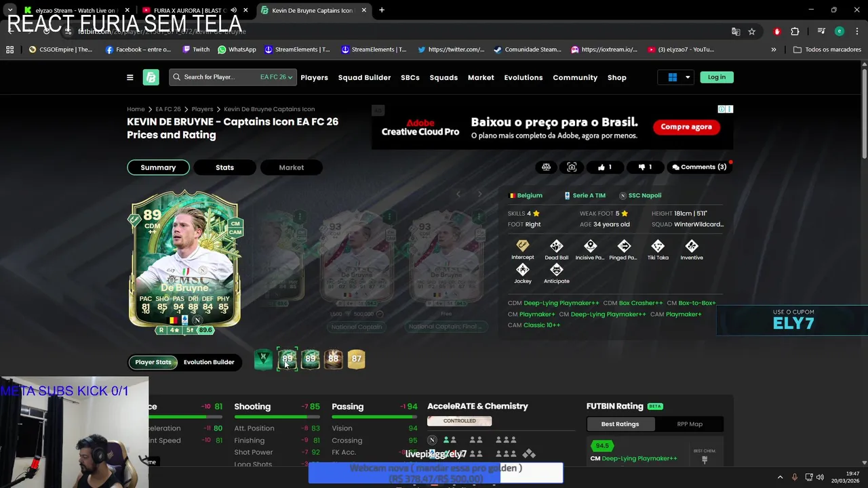Open Comments (3) section

point(699,167)
